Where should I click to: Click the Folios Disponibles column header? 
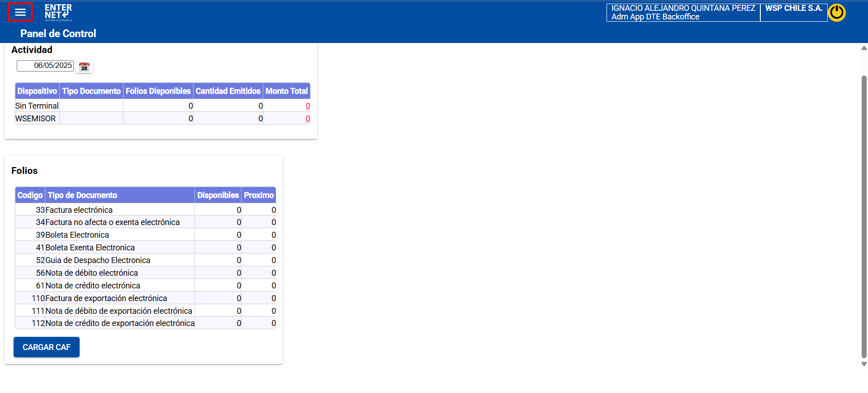pyautogui.click(x=158, y=91)
